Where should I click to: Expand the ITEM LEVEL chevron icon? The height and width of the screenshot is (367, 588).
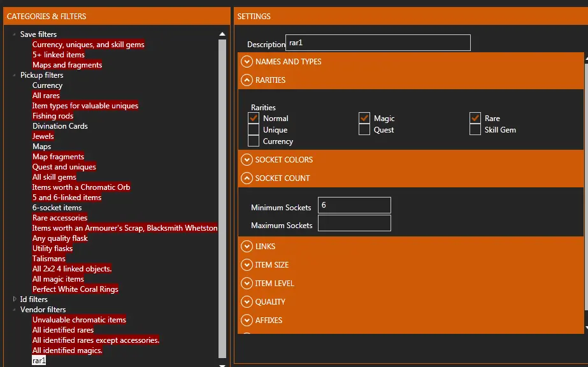[x=247, y=284]
